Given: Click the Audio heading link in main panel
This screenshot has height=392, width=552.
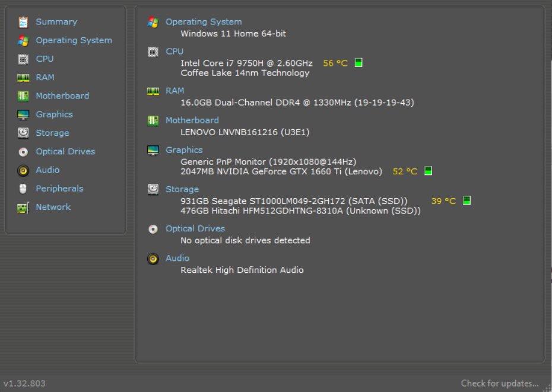Looking at the screenshot, I should click(x=177, y=259).
